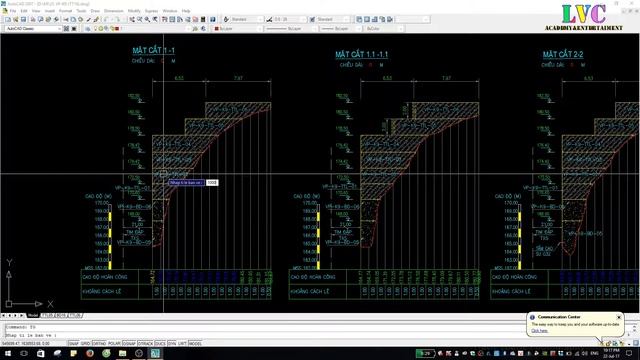Open the Format menu
The height and width of the screenshot is (360, 640).
click(65, 11)
